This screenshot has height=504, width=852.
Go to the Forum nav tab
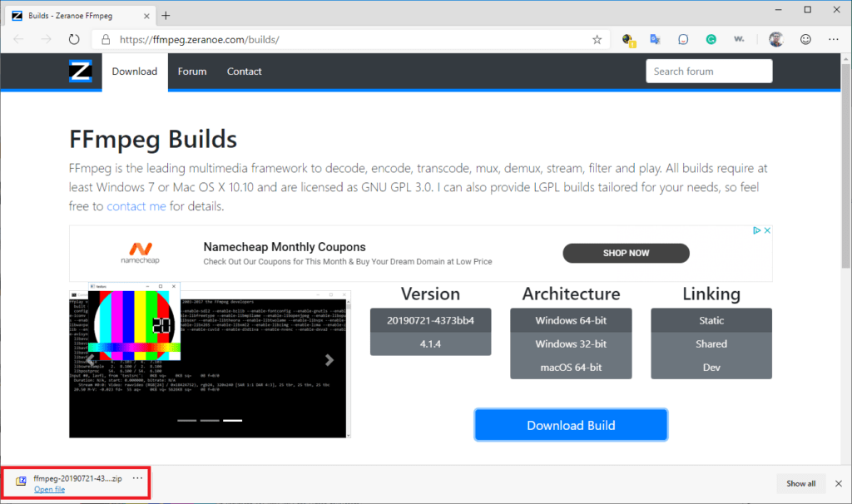click(192, 72)
